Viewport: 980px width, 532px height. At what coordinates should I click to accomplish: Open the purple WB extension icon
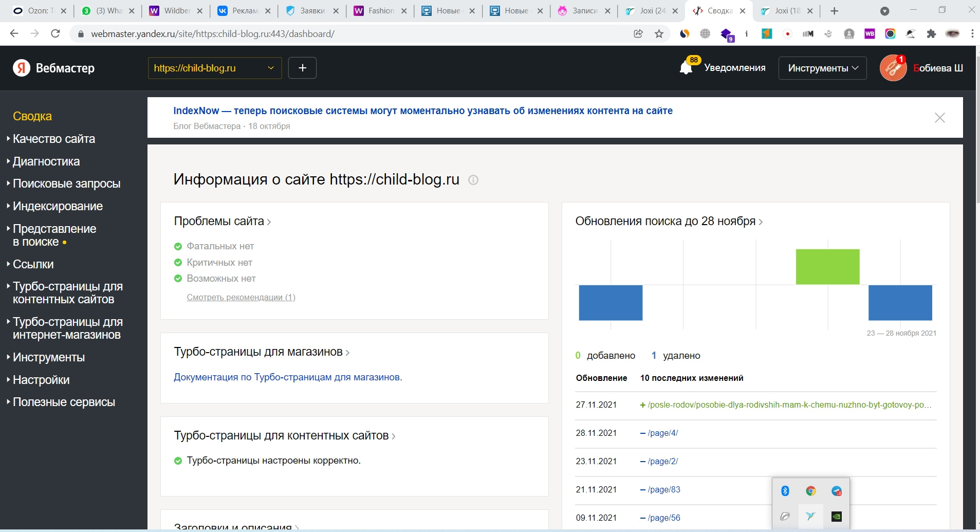tap(870, 33)
